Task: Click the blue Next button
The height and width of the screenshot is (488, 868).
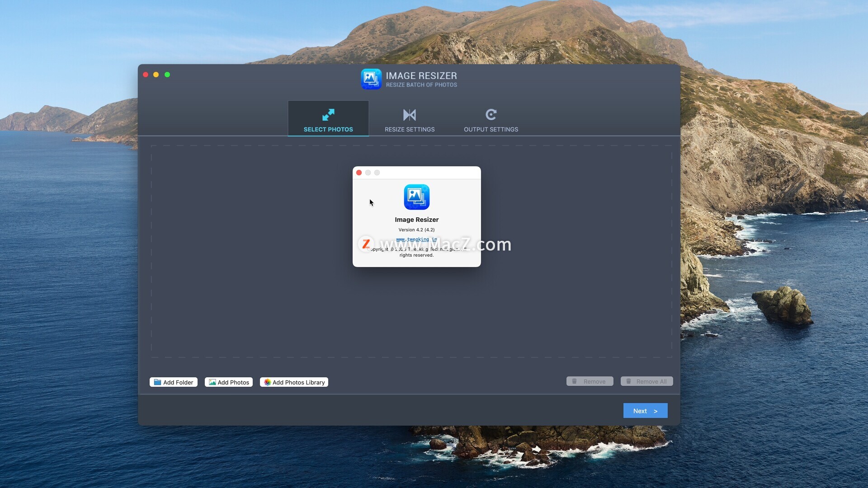Action: [645, 411]
